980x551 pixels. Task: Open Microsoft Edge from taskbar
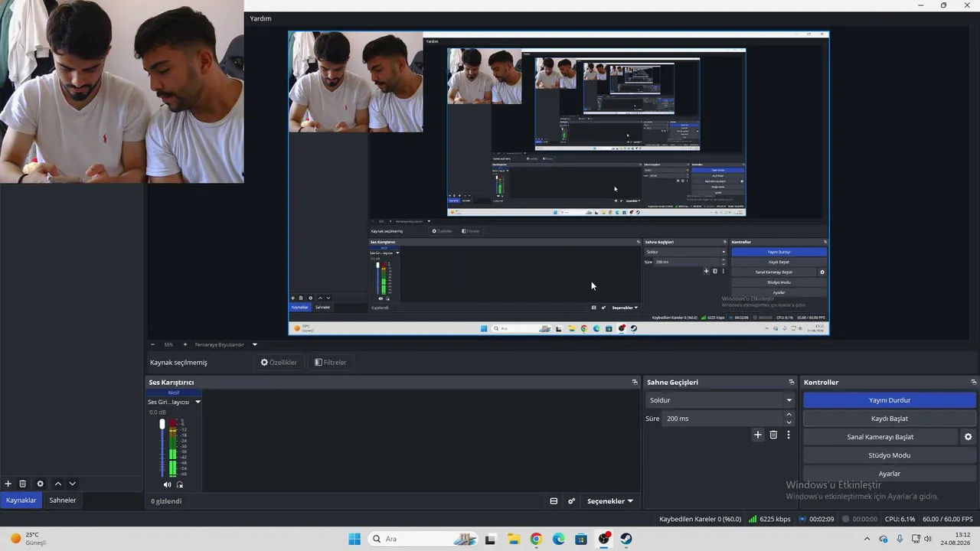559,539
